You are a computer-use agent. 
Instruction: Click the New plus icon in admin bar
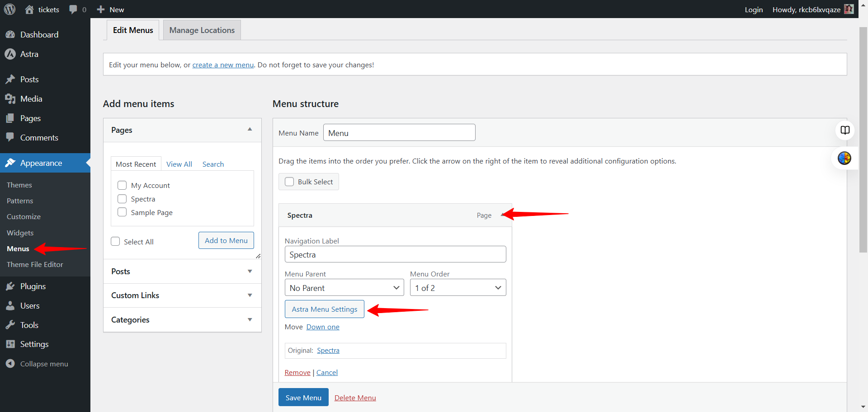[101, 9]
